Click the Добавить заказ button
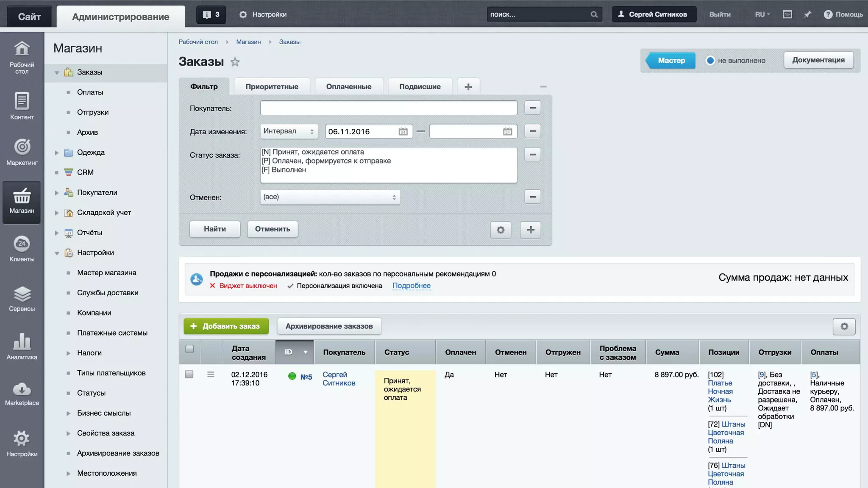The width and height of the screenshot is (868, 488). tap(226, 326)
